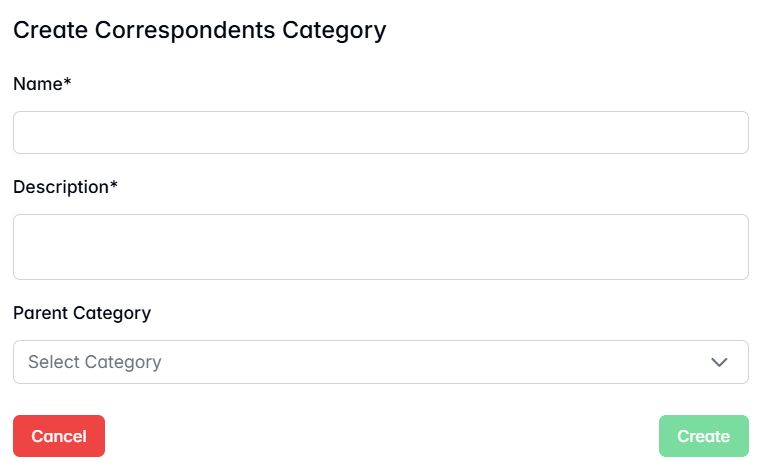
Task: Focus the Description text area
Action: pyautogui.click(x=380, y=247)
